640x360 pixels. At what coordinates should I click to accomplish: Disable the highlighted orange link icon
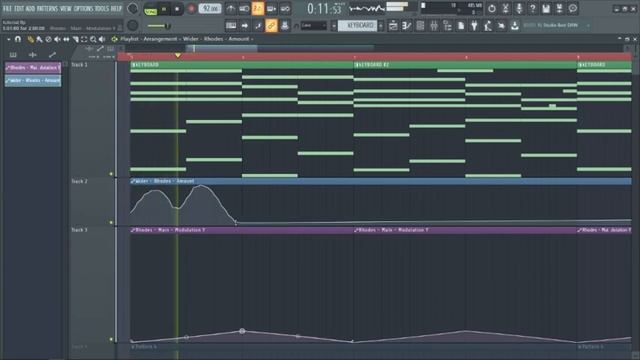pos(271,26)
